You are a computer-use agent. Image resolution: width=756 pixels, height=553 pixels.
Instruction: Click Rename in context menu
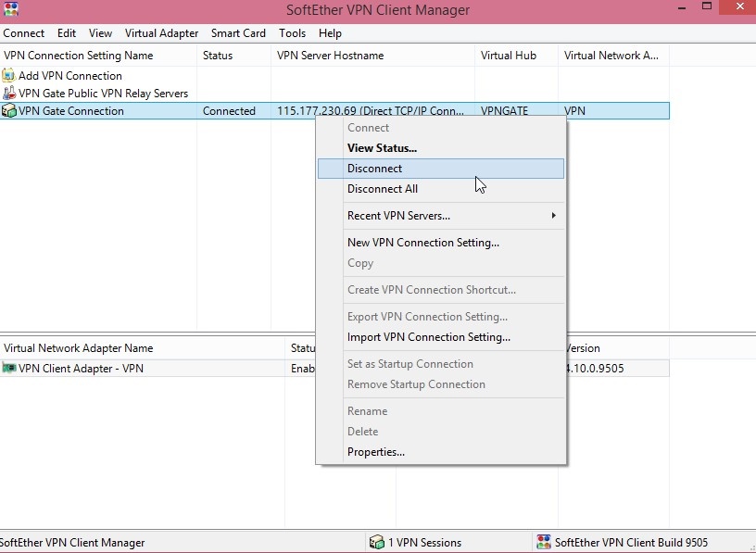(441, 411)
